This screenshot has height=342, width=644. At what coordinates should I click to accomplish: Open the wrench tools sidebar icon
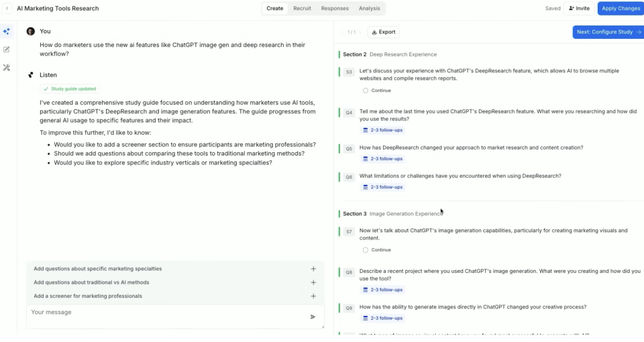(7, 68)
